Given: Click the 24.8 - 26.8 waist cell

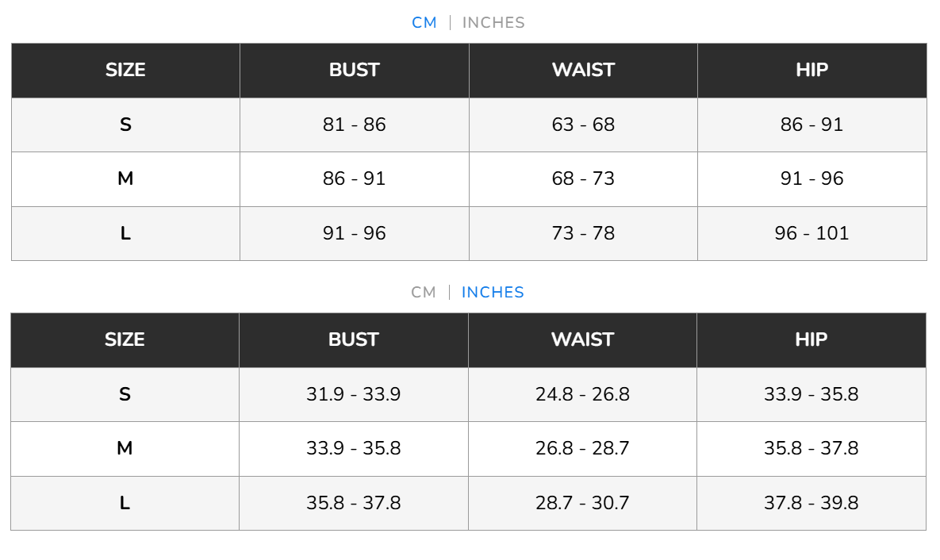Looking at the screenshot, I should (583, 394).
